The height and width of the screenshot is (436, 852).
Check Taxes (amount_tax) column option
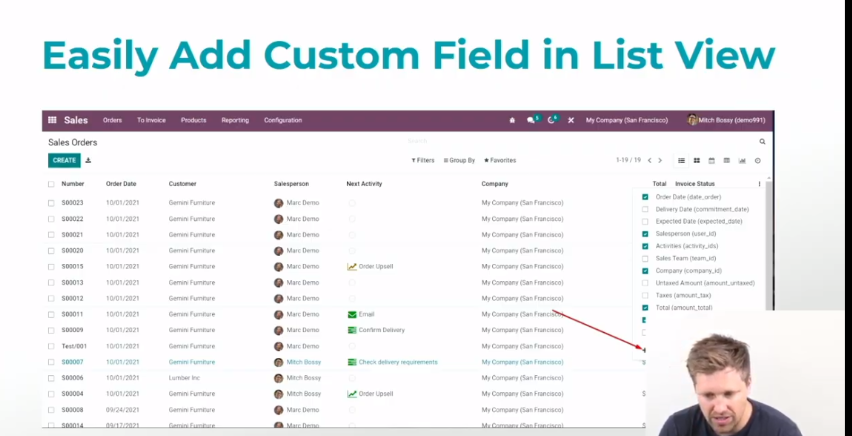click(645, 295)
